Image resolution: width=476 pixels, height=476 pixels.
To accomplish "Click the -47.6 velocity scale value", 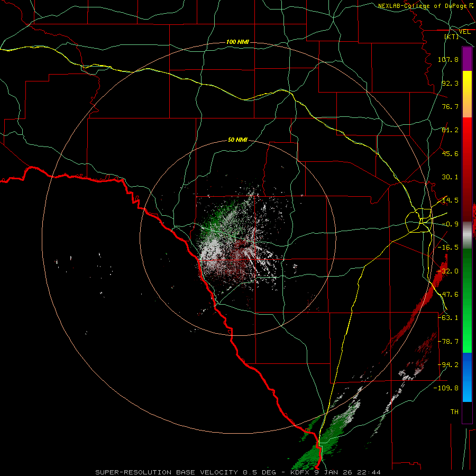I will pyautogui.click(x=448, y=295).
